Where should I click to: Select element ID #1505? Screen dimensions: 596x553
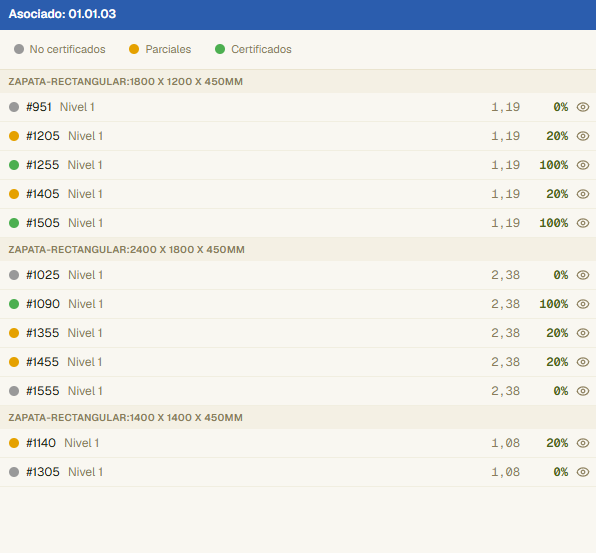43,223
